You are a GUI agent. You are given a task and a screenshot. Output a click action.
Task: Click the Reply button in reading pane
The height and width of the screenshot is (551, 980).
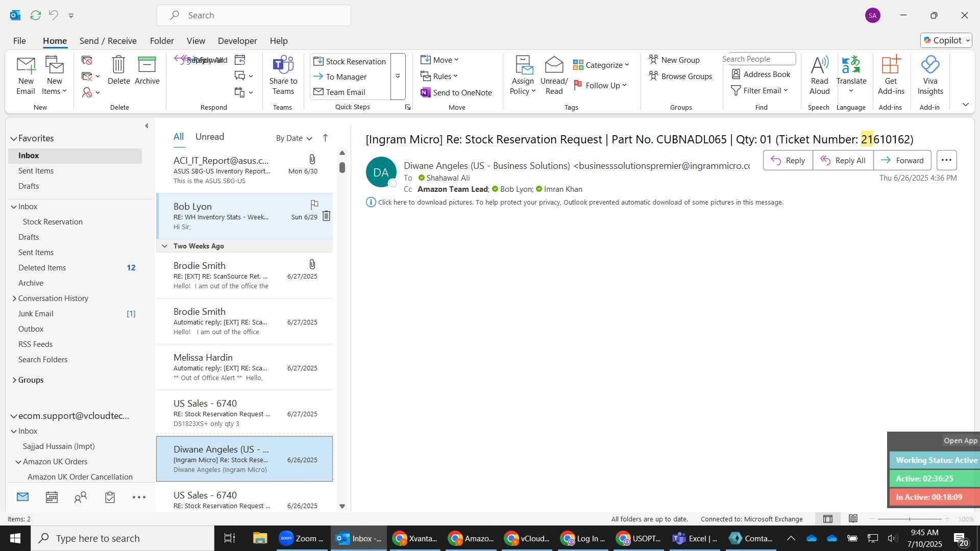coord(788,160)
